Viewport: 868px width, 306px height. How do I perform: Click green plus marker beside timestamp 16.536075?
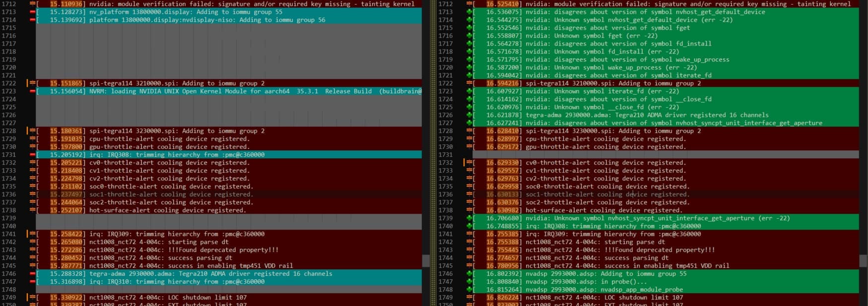[x=469, y=12]
